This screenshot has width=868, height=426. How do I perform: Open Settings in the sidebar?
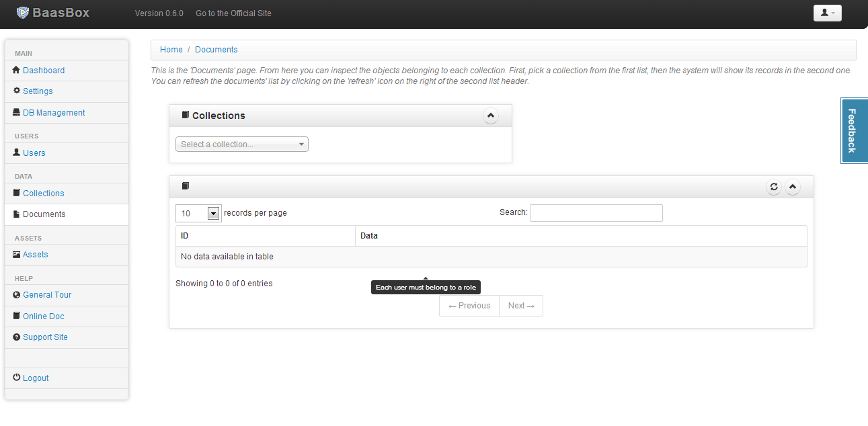[38, 91]
